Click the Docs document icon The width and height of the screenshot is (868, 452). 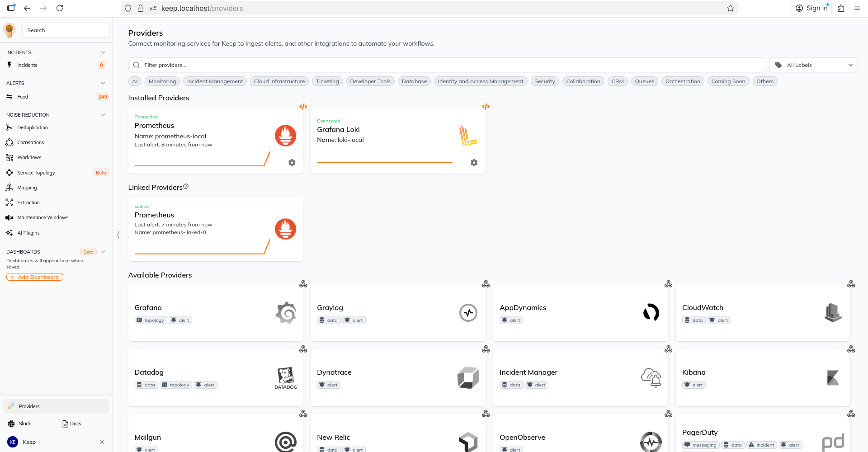point(65,424)
